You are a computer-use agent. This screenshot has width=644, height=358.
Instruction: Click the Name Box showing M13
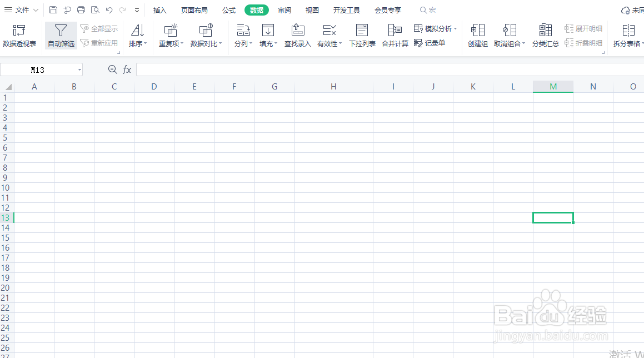pyautogui.click(x=38, y=70)
